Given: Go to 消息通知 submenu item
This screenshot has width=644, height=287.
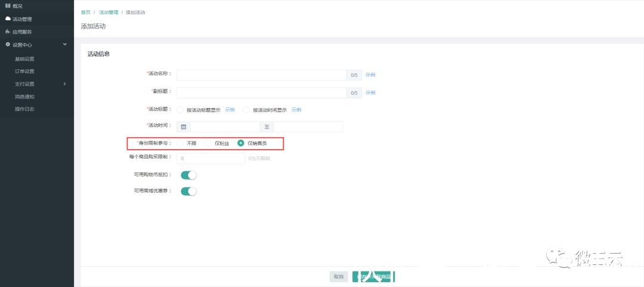Looking at the screenshot, I should 24,97.
